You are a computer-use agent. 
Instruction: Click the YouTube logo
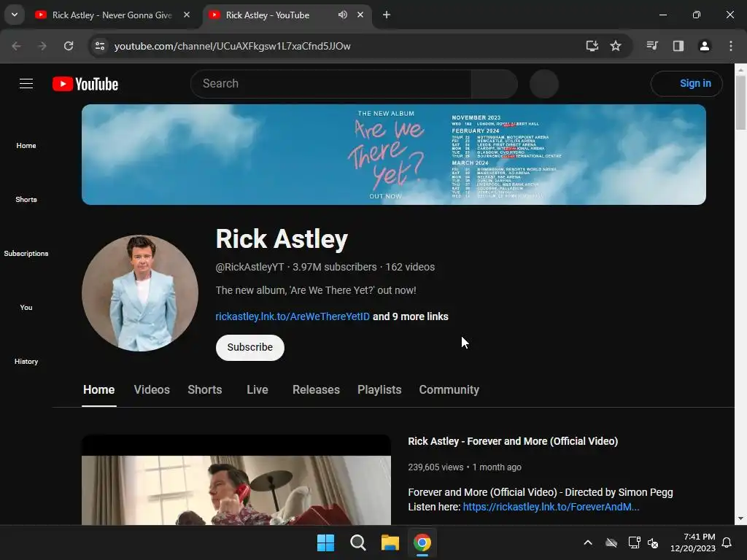click(x=85, y=84)
